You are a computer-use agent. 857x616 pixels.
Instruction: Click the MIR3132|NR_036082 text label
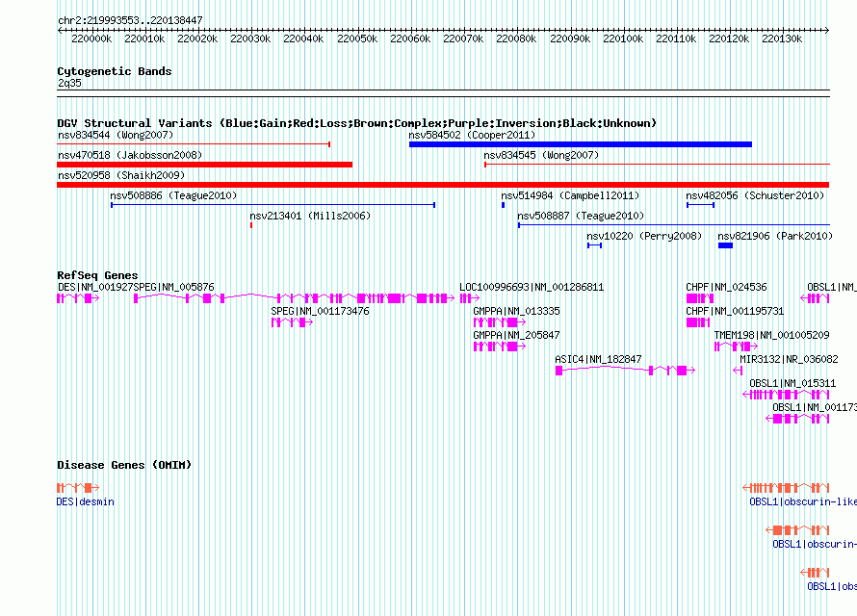coord(789,359)
